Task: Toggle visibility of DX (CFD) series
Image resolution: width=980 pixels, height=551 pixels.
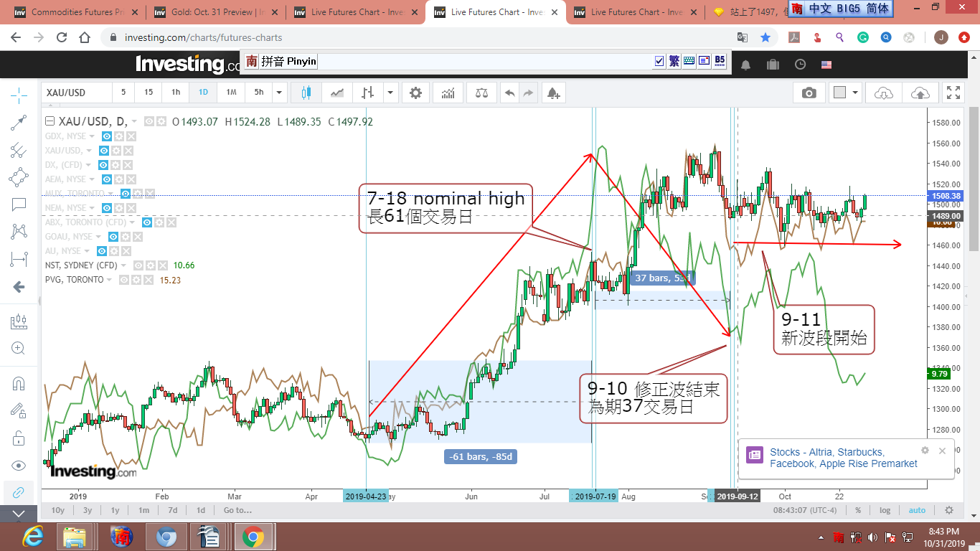Action: (x=103, y=165)
